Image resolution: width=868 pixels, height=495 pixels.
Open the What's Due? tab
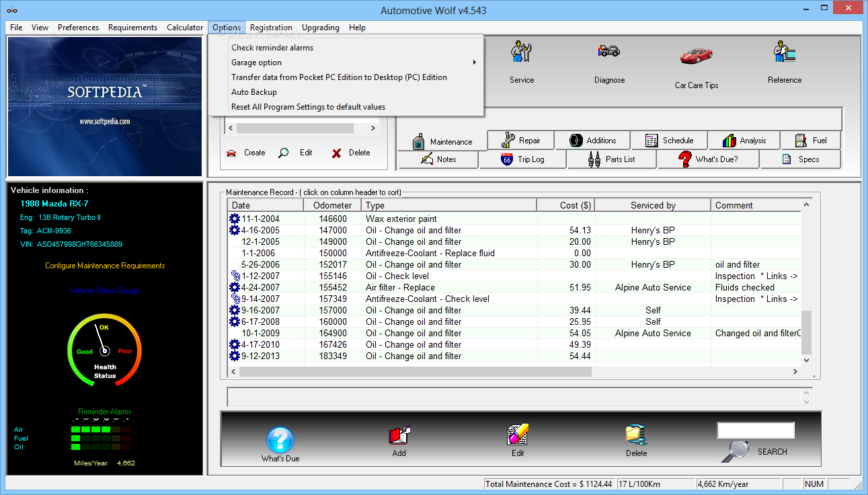coord(709,159)
